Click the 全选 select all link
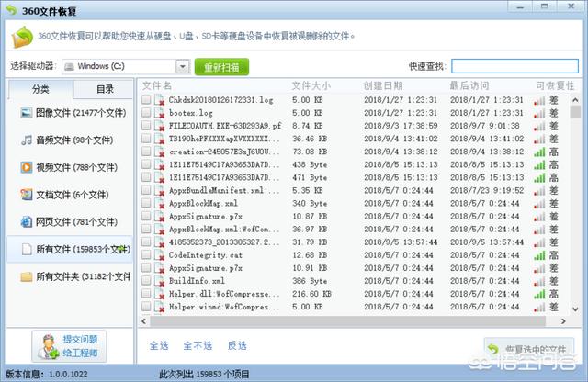The height and width of the screenshot is (382, 588). click(159, 345)
